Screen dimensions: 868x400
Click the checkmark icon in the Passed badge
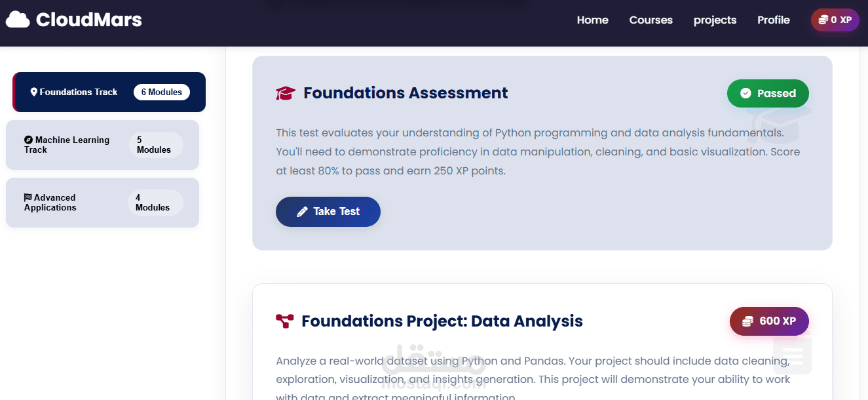click(x=745, y=94)
